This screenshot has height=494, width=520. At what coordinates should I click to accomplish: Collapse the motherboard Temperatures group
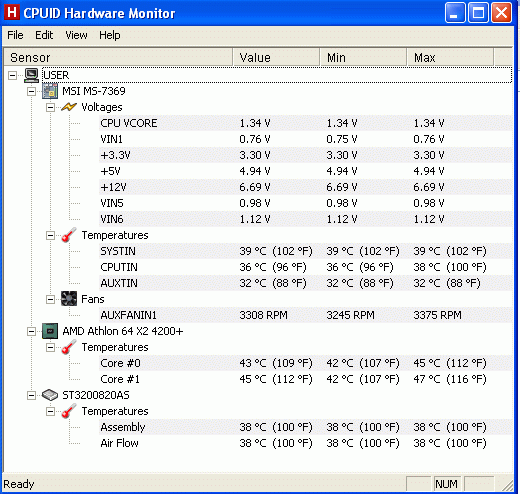click(50, 235)
